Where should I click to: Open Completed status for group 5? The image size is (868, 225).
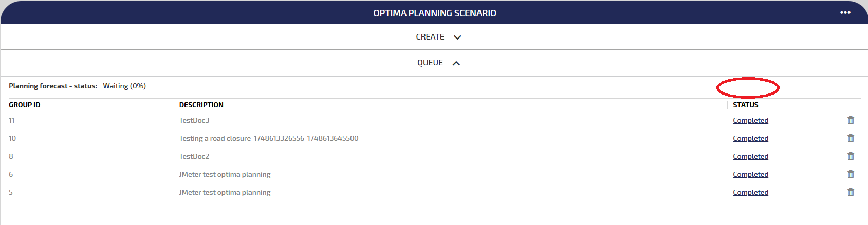(x=750, y=192)
